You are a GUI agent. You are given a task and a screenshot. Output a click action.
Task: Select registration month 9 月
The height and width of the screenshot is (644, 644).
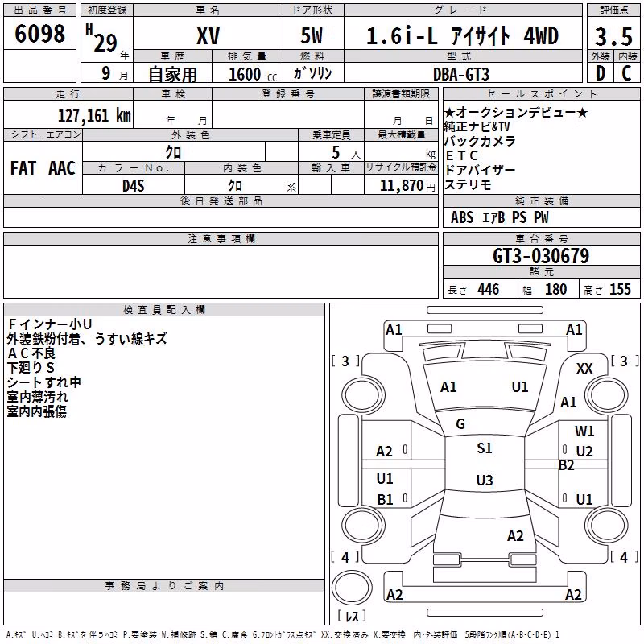(114, 74)
